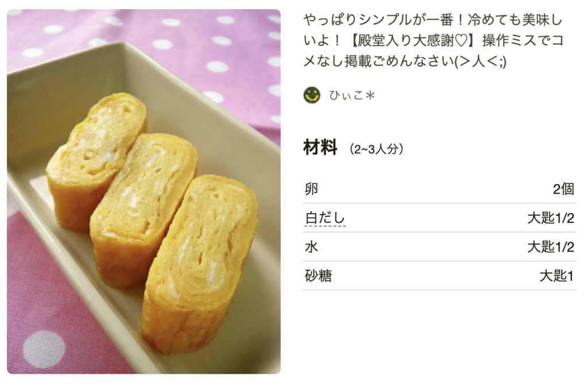Open author profile ひぃこ＊
Screen dimensions: 588x386
coord(352,96)
